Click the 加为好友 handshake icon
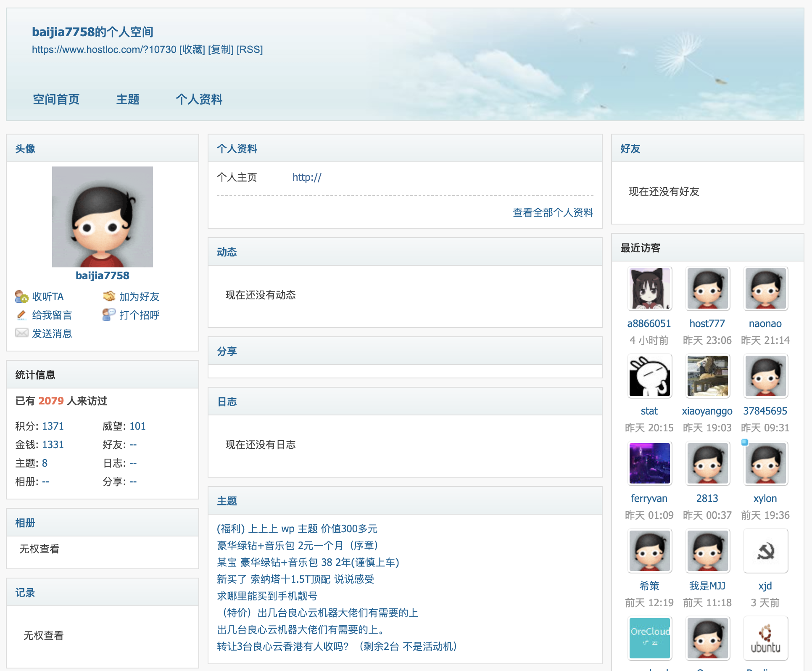 pyautogui.click(x=109, y=296)
